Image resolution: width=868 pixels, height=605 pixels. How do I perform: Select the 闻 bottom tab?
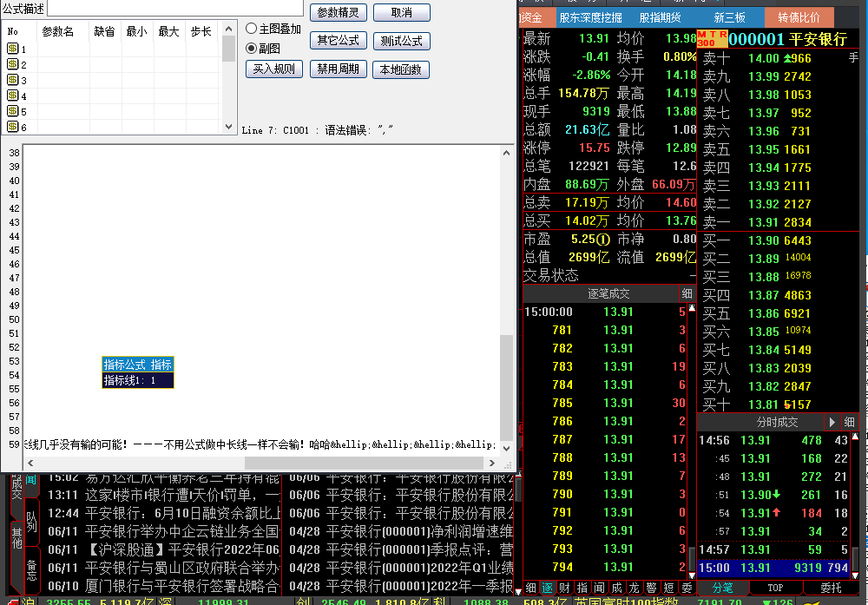click(x=600, y=588)
